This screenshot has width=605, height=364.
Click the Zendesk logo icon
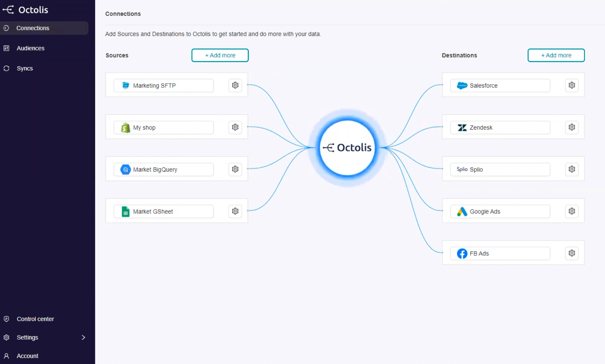point(462,128)
